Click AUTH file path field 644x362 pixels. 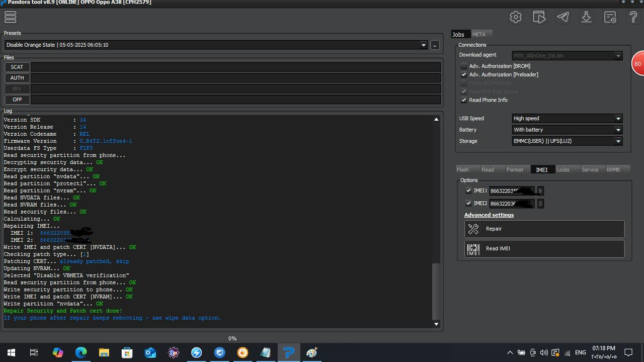[235, 78]
